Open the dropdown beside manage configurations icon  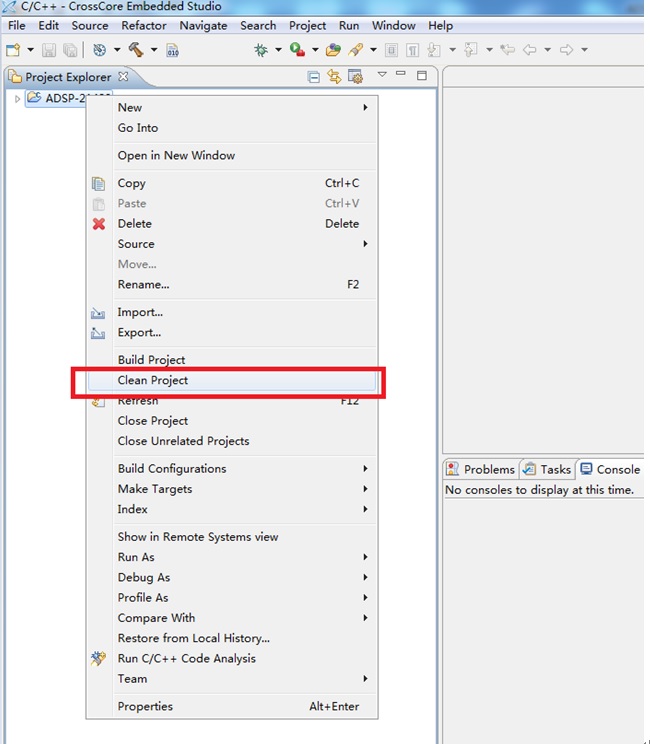point(117,50)
